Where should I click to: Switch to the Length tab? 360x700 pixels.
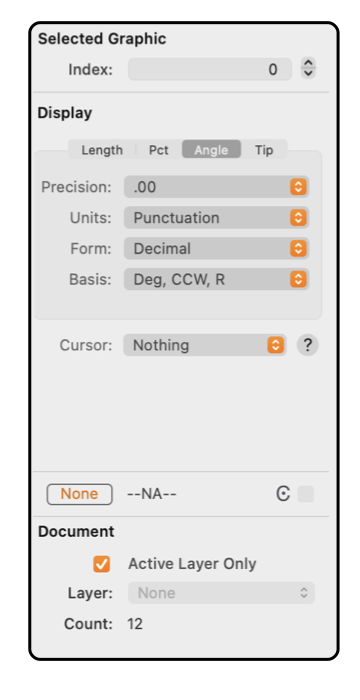pyautogui.click(x=102, y=150)
